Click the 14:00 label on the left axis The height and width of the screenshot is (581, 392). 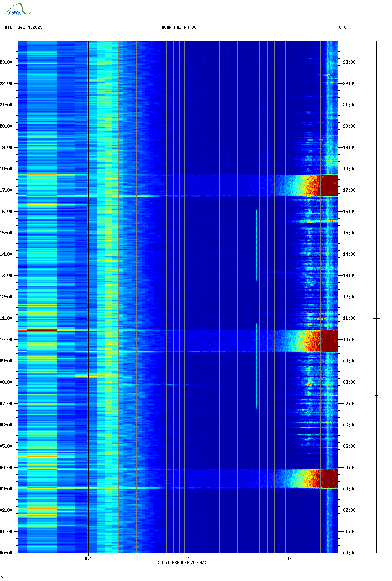pos(6,254)
